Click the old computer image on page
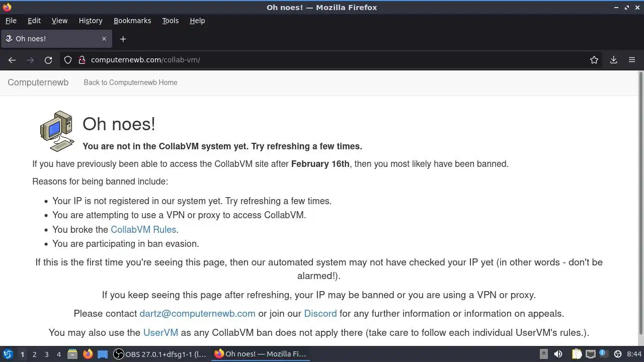 pyautogui.click(x=57, y=131)
